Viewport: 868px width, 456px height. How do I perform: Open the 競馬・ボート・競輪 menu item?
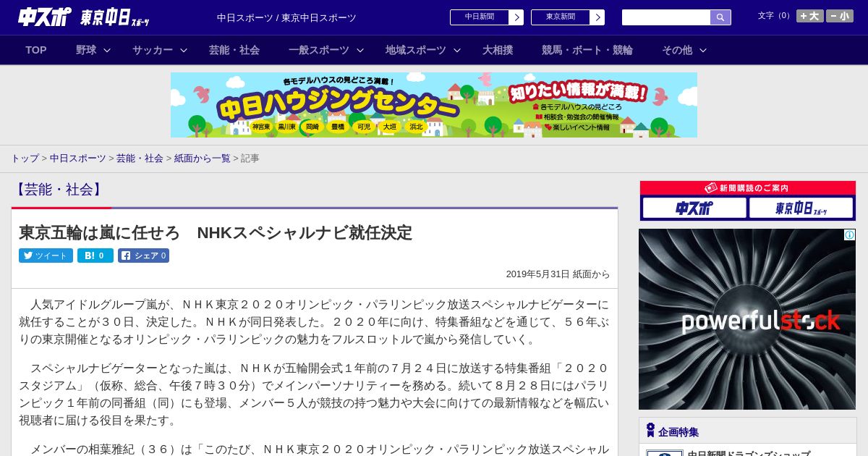click(x=587, y=50)
